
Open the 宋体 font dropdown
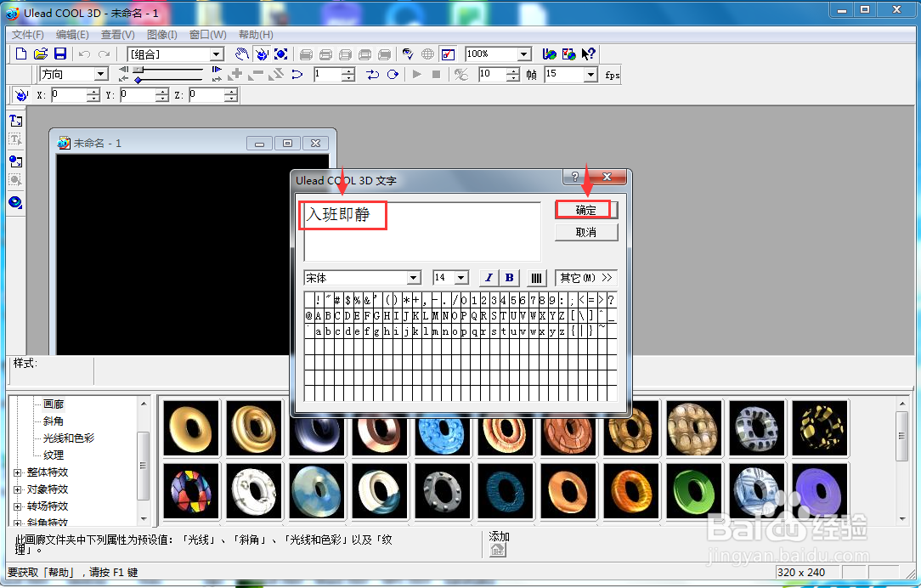pyautogui.click(x=414, y=278)
